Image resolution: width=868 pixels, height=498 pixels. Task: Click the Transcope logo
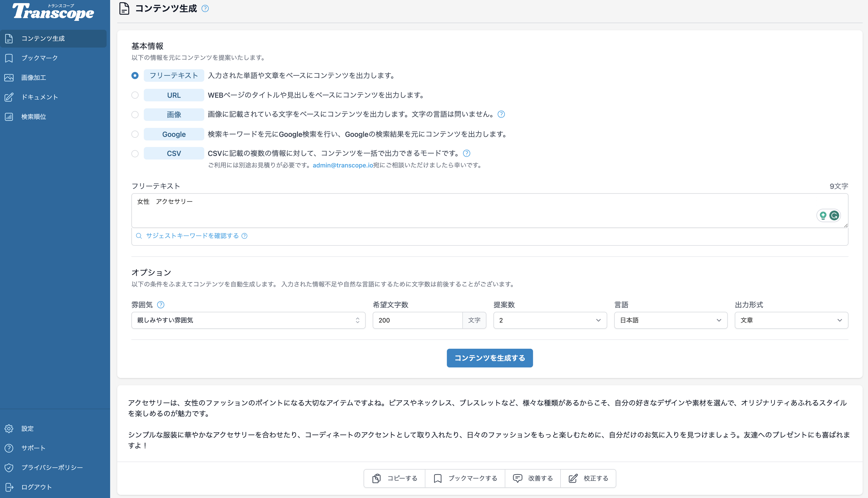click(53, 12)
